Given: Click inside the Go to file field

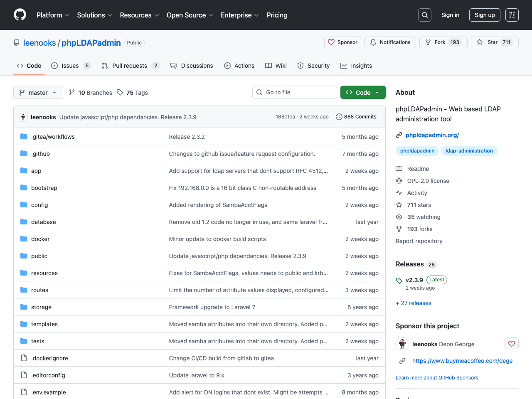Looking at the screenshot, I should click(x=295, y=92).
